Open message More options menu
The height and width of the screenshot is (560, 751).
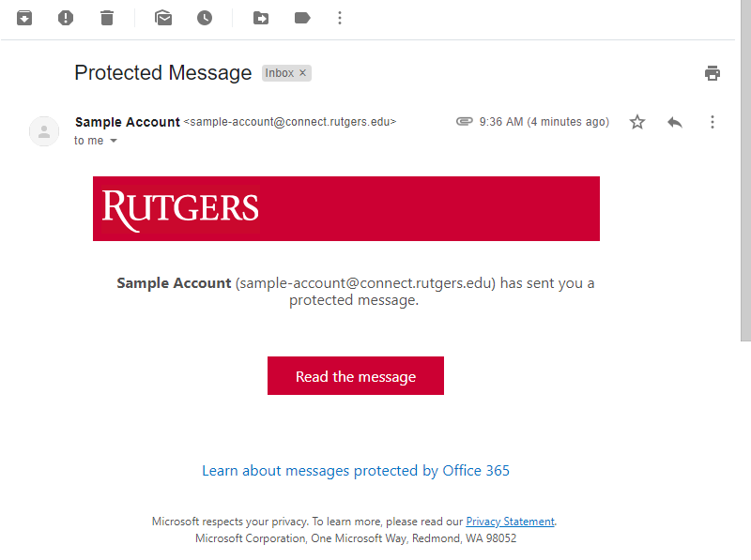(713, 122)
